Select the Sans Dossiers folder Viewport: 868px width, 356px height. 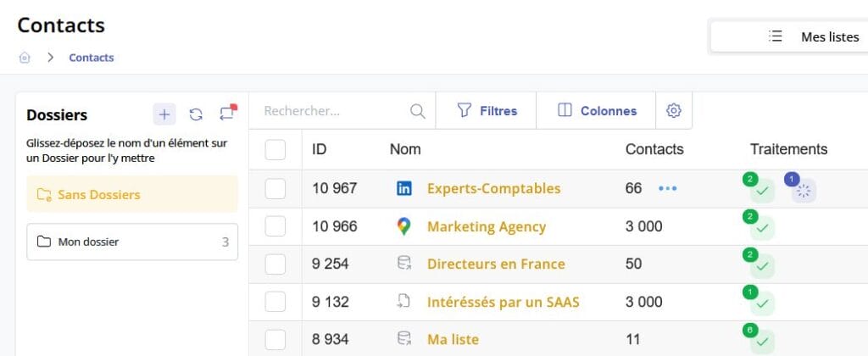point(132,195)
